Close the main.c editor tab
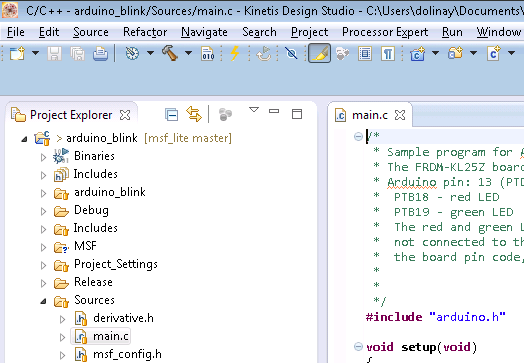The image size is (524, 363). (400, 115)
